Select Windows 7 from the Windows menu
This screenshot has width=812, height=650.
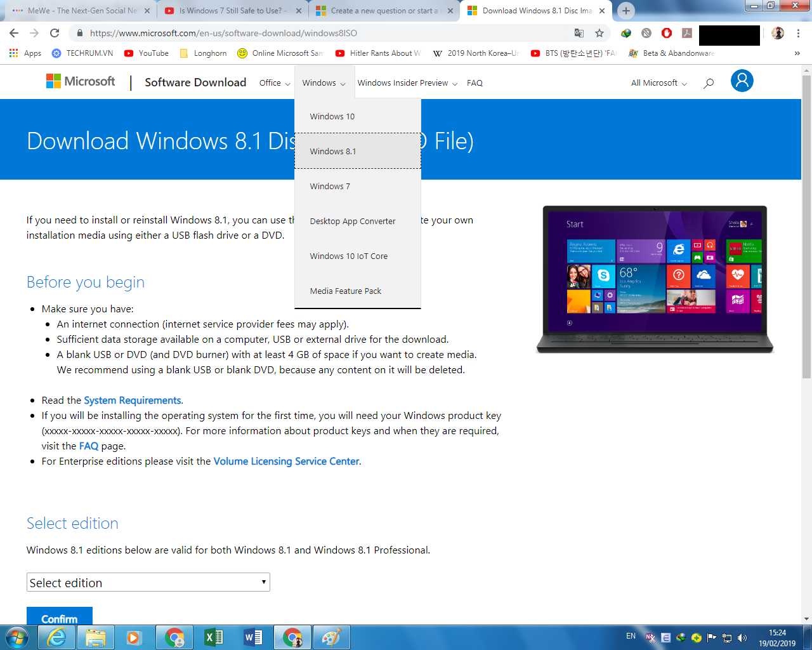pos(358,186)
